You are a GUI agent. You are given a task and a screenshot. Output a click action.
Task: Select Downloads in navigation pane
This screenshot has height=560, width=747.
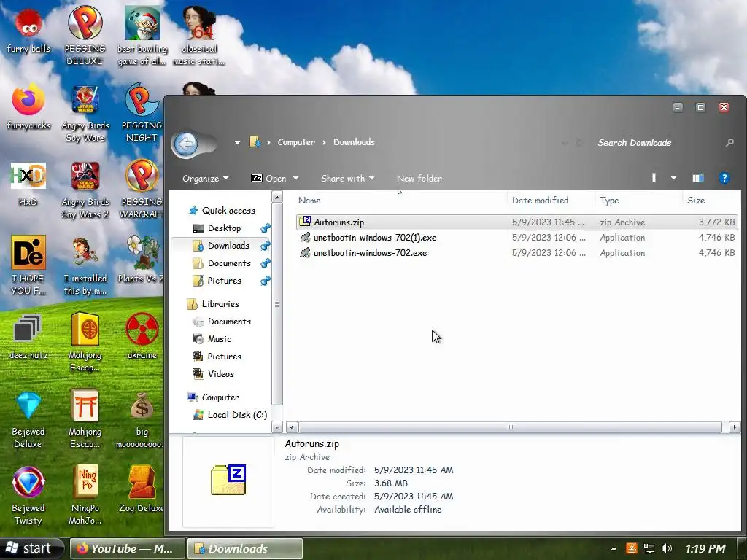pos(221,246)
